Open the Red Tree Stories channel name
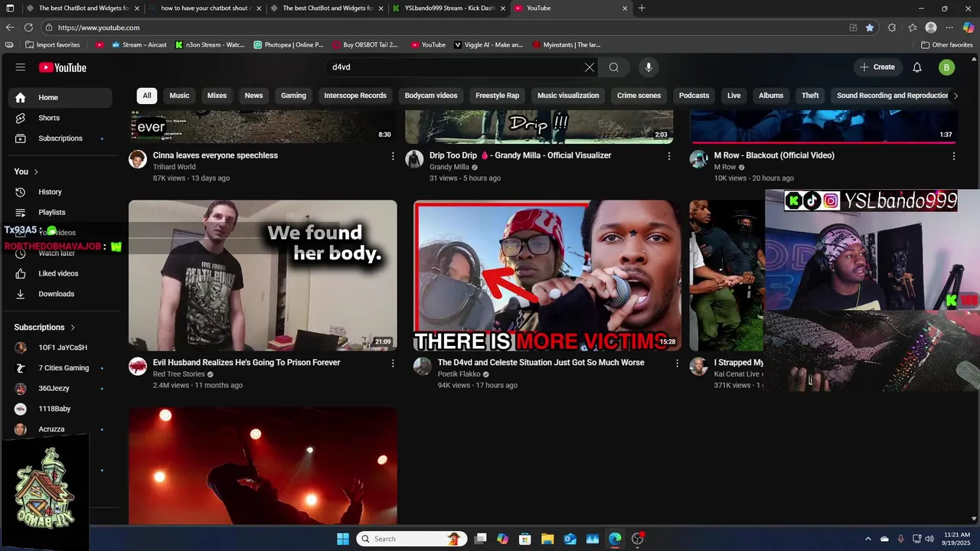The image size is (980, 551). 178,374
